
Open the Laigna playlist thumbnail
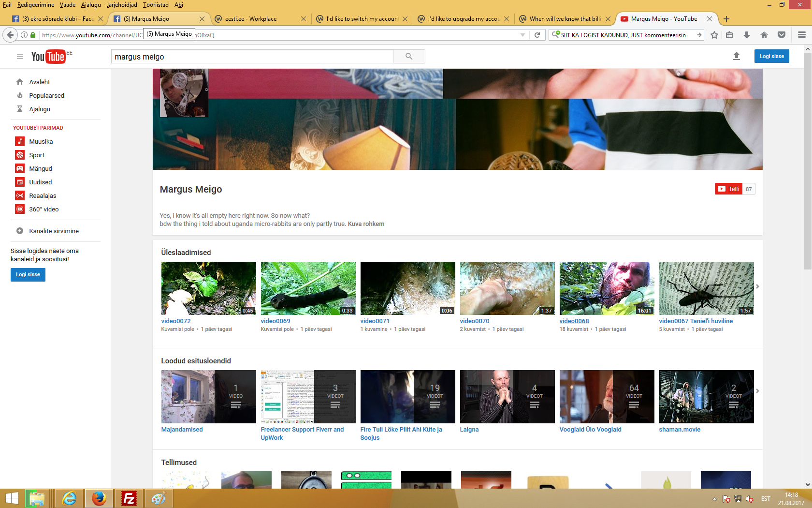[507, 397]
